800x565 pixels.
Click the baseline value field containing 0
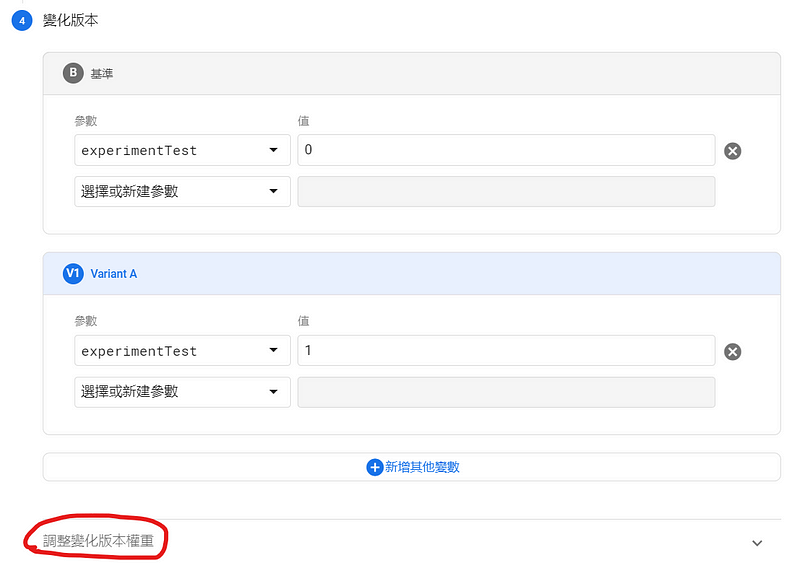click(x=506, y=150)
